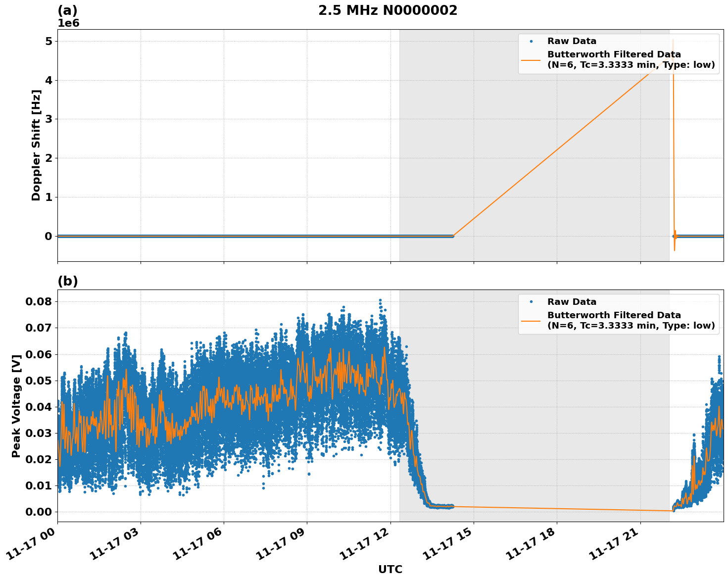Select the "Raw Data" legend label in Peak Voltage plot
This screenshot has width=728, height=580.
click(x=572, y=302)
